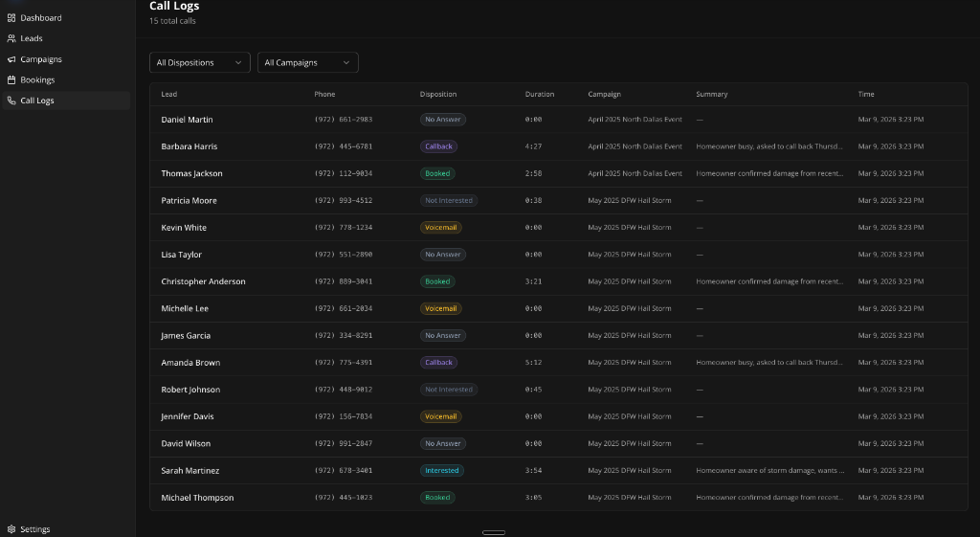Click the Bookings calendar icon
980x537 pixels.
pos(11,80)
